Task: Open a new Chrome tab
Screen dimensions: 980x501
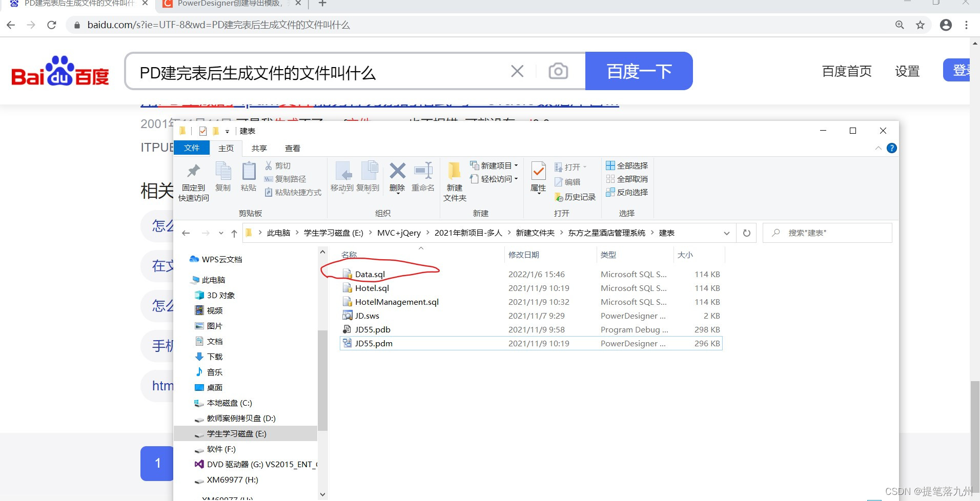Action: pos(322,4)
